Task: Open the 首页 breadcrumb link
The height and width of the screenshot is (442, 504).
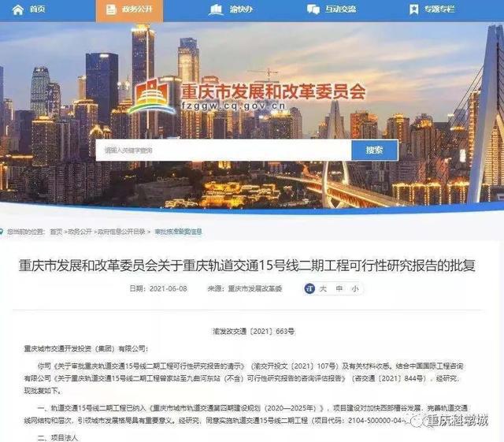Action: (x=56, y=232)
